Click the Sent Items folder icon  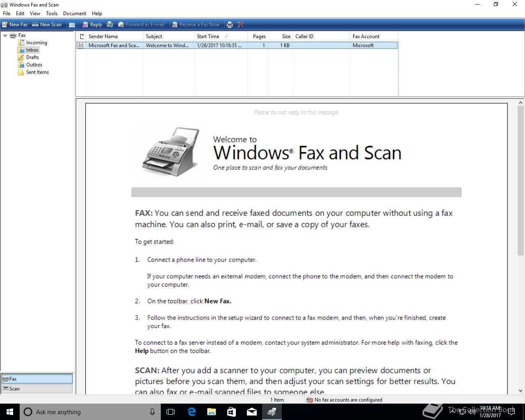(21, 72)
